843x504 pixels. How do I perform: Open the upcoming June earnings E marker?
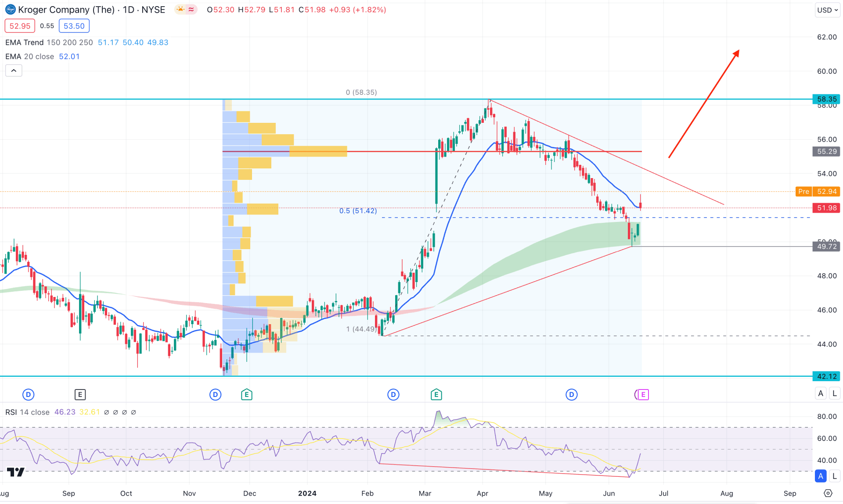[642, 395]
